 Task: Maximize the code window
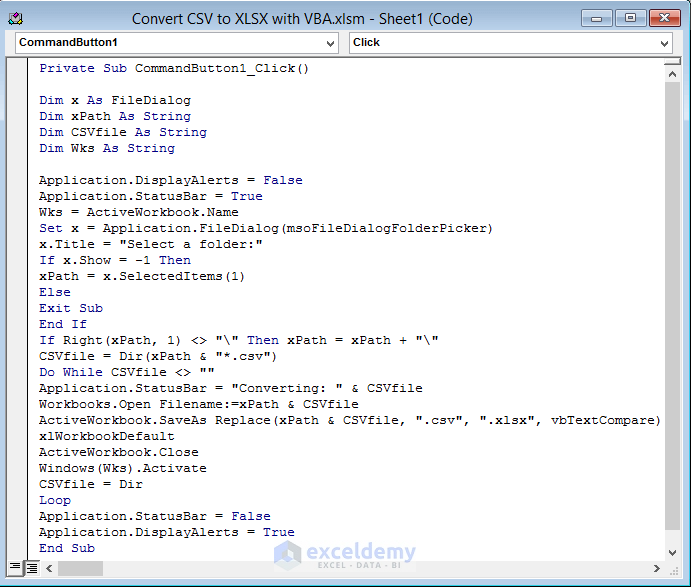[630, 19]
